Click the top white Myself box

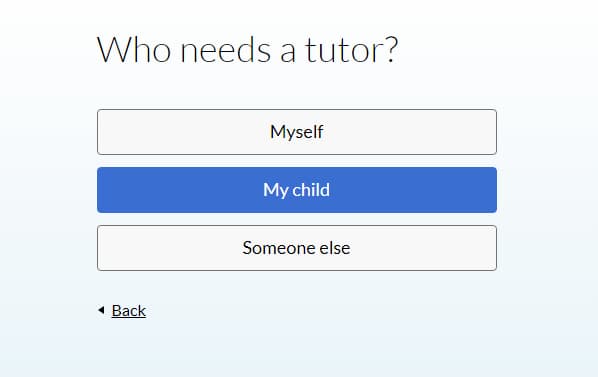[297, 132]
